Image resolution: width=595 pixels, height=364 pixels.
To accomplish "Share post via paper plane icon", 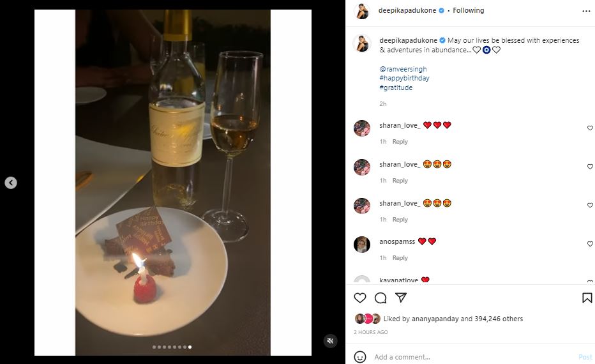I will 401,298.
